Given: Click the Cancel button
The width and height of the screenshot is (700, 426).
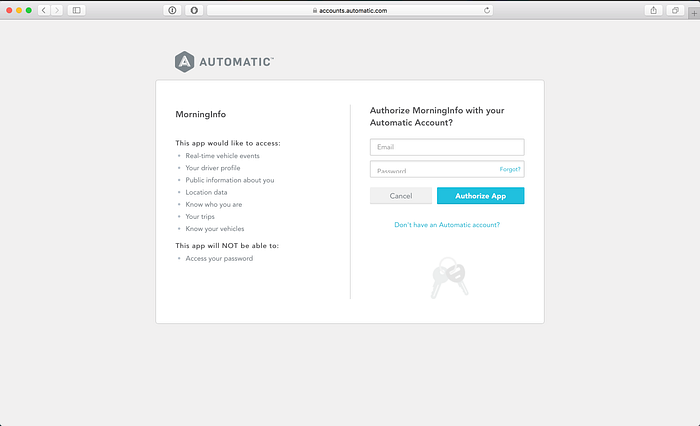Looking at the screenshot, I should tap(401, 196).
